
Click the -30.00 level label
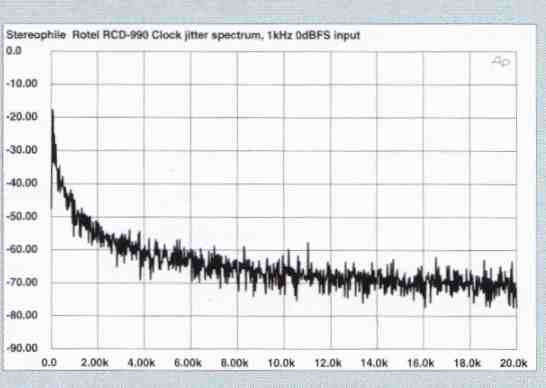[22, 150]
